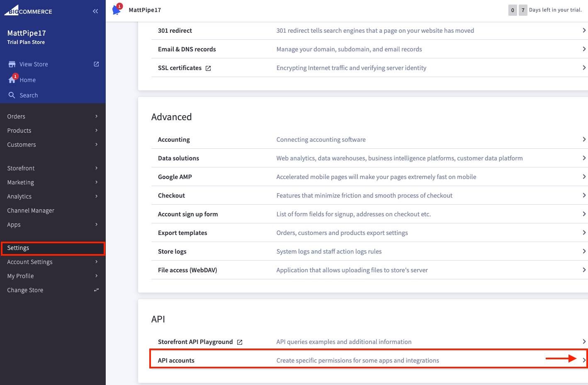Click the BigCommerce logo
Image resolution: width=588 pixels, height=385 pixels.
(x=28, y=10)
